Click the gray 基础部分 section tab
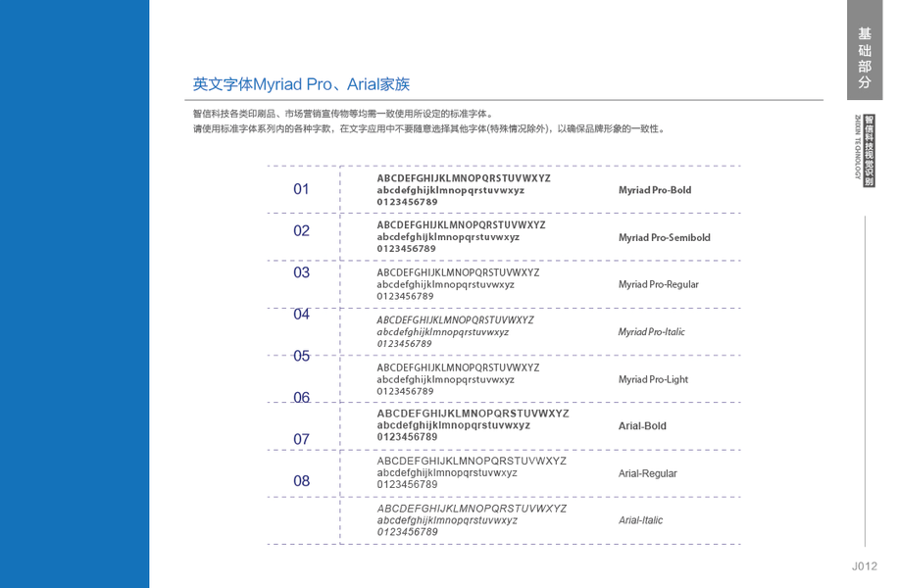Screen dimensions: 898x588 865,50
